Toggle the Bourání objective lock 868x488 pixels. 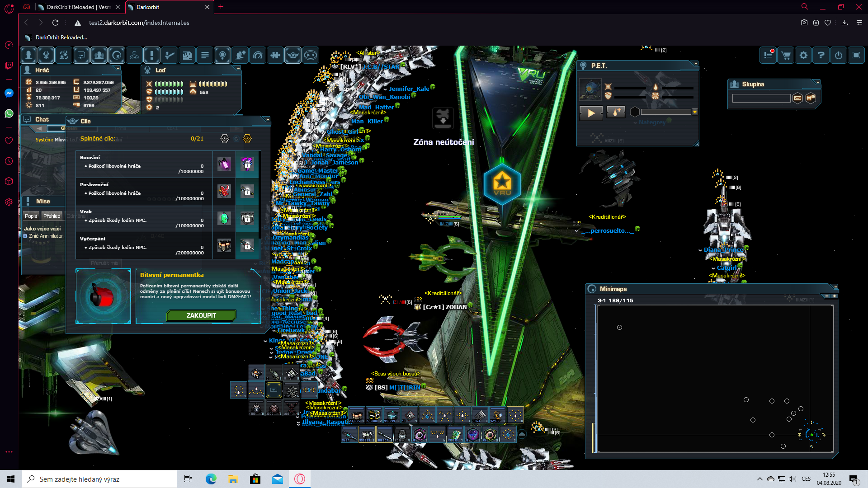(x=247, y=164)
